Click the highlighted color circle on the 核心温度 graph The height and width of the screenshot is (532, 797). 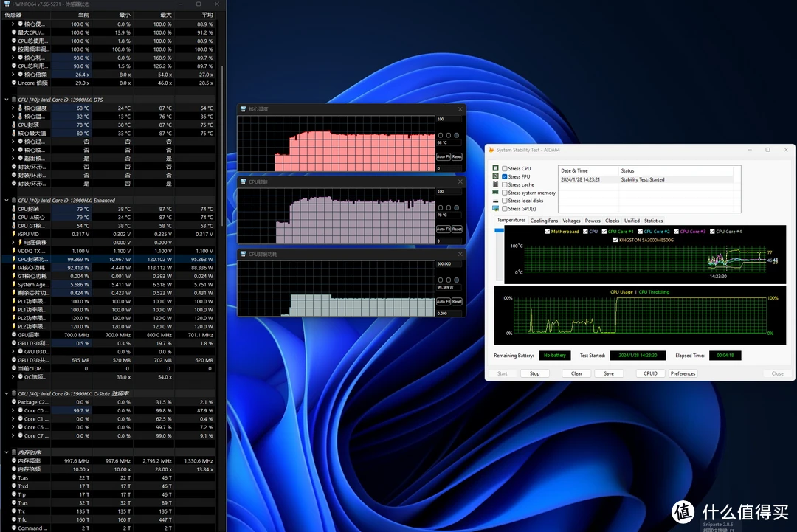pos(457,135)
